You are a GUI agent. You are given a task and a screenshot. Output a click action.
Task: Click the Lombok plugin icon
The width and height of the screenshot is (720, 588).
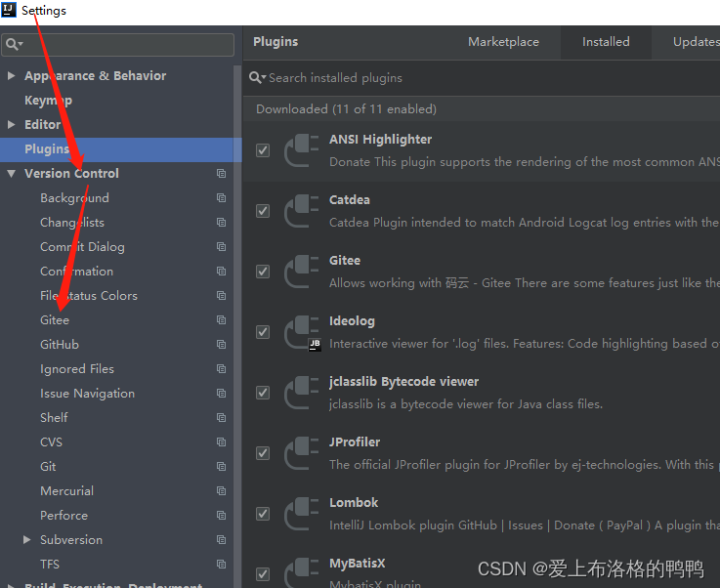[x=301, y=514]
